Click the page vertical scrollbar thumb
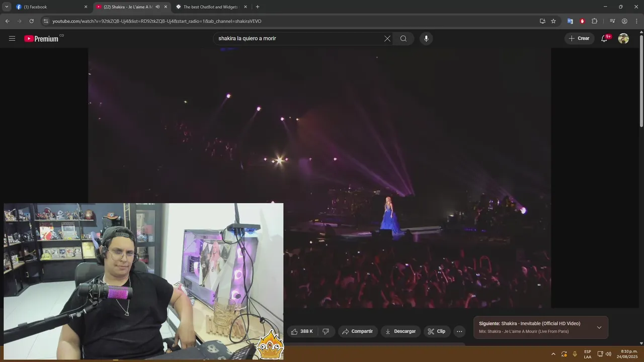644x362 pixels. 641,80
